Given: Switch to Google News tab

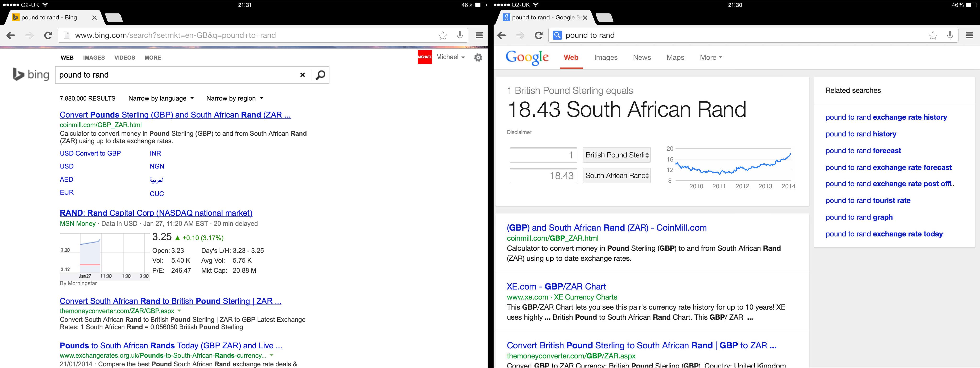Looking at the screenshot, I should click(642, 57).
